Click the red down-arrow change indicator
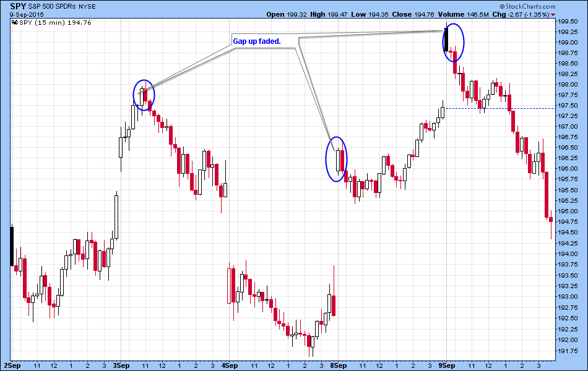 553,15
